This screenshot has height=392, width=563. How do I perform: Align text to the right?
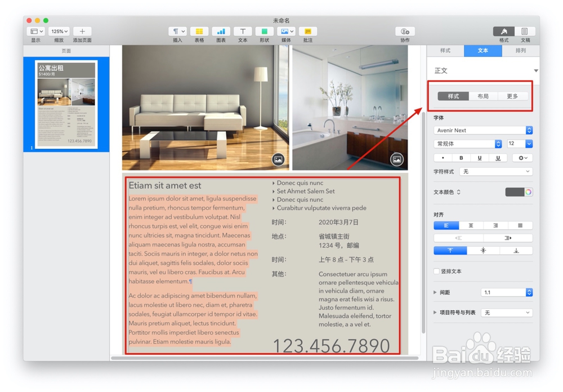495,225
